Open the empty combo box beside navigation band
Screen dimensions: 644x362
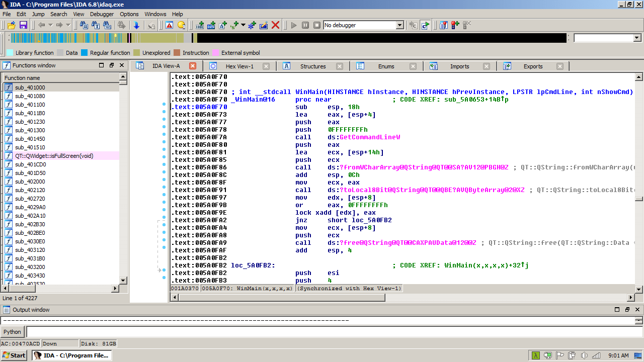point(637,38)
